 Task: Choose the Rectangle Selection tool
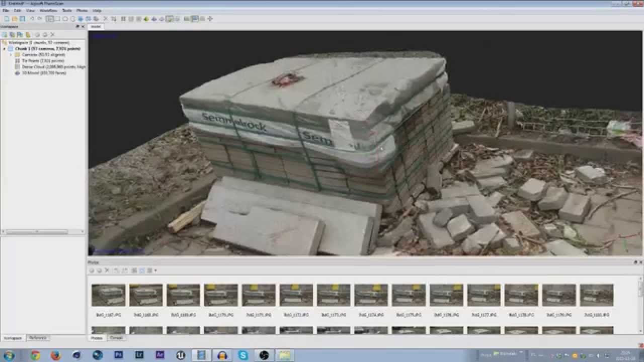(x=57, y=19)
